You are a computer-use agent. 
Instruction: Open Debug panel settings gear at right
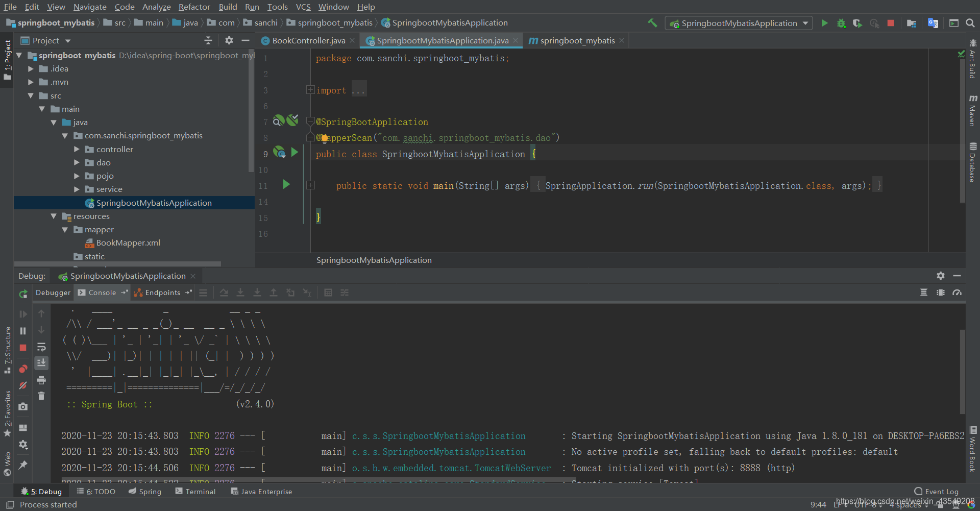click(x=941, y=276)
